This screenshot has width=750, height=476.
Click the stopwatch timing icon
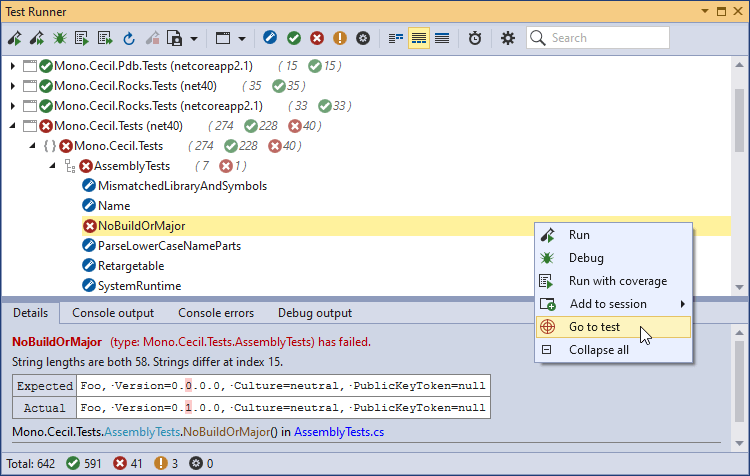point(475,38)
